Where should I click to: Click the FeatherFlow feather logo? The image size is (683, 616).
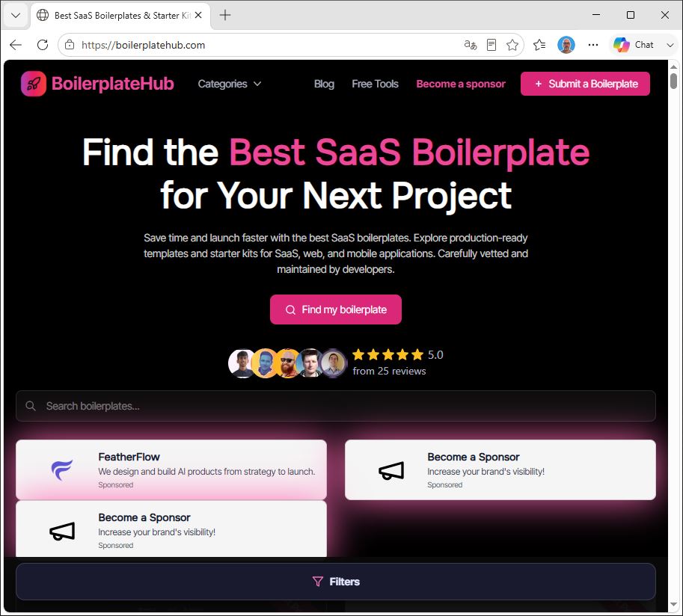62,469
